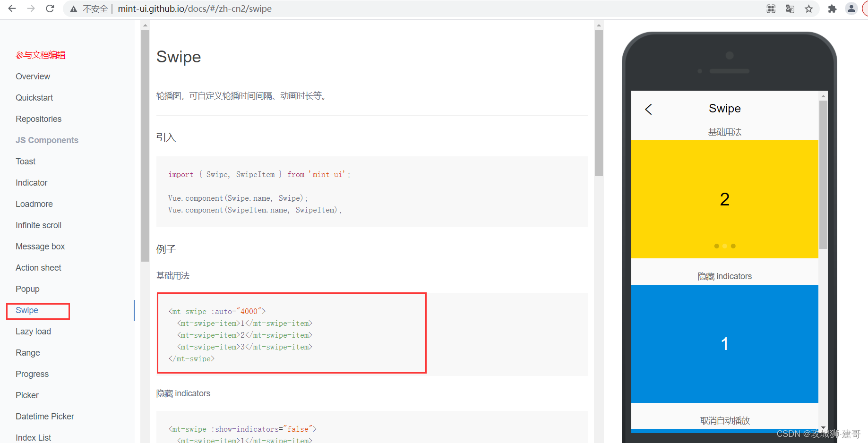Open Picker docs in sidebar
The image size is (868, 443).
[27, 395]
